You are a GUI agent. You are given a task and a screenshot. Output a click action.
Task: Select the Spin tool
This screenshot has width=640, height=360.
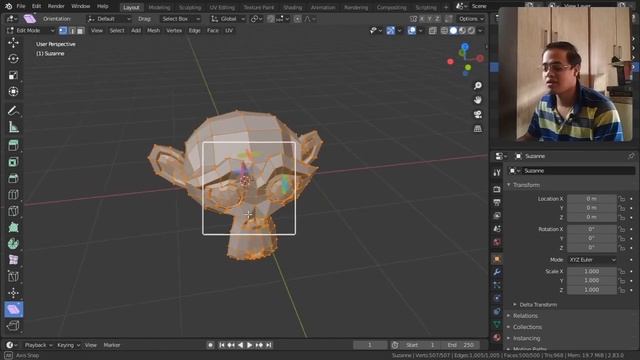tap(13, 244)
